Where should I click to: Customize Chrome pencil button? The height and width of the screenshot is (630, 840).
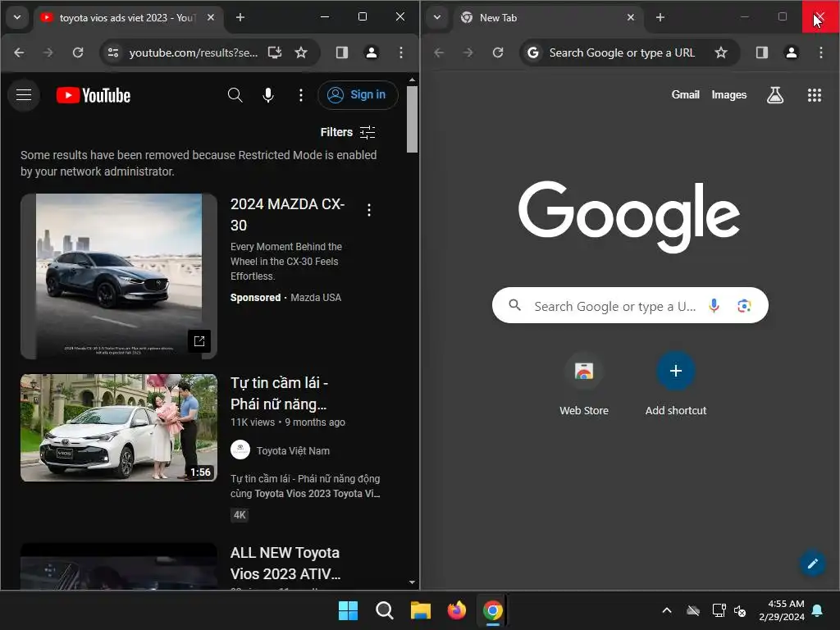tap(812, 563)
